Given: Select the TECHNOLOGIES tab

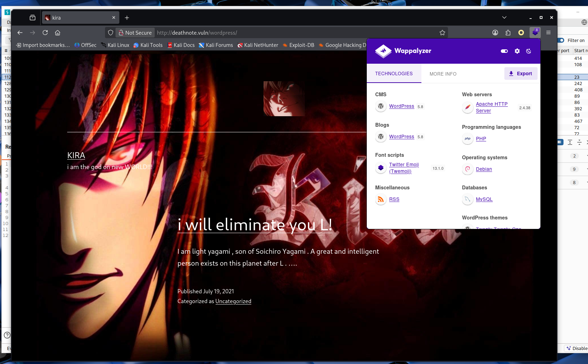Looking at the screenshot, I should (394, 73).
